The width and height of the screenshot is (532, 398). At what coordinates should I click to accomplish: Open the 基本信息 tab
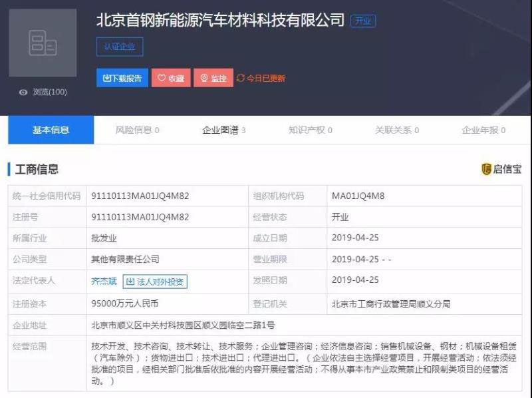click(x=51, y=130)
